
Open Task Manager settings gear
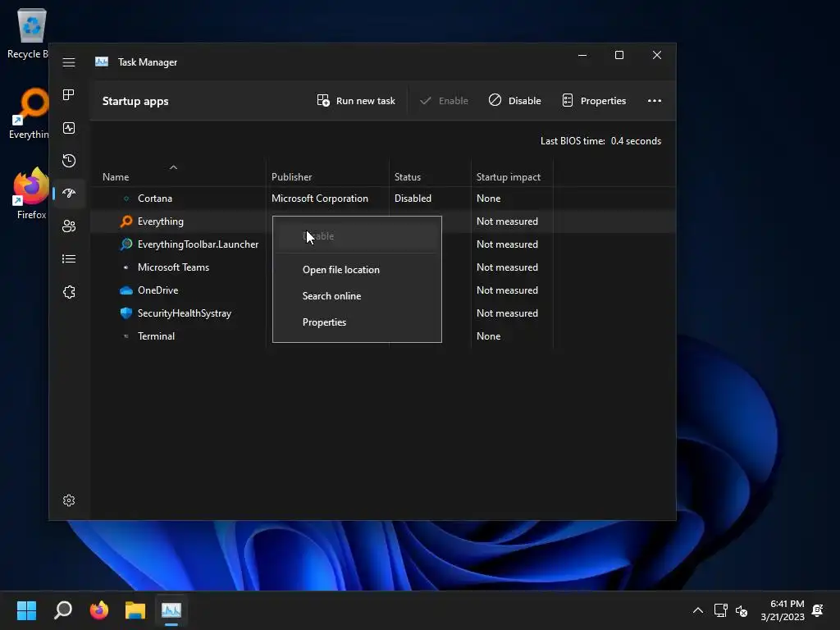pos(69,500)
